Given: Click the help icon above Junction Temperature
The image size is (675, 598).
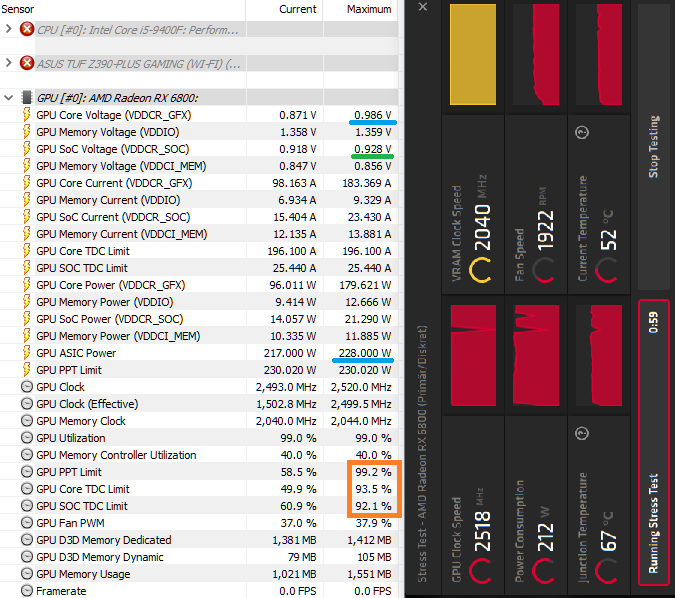Looking at the screenshot, I should pyautogui.click(x=582, y=433).
